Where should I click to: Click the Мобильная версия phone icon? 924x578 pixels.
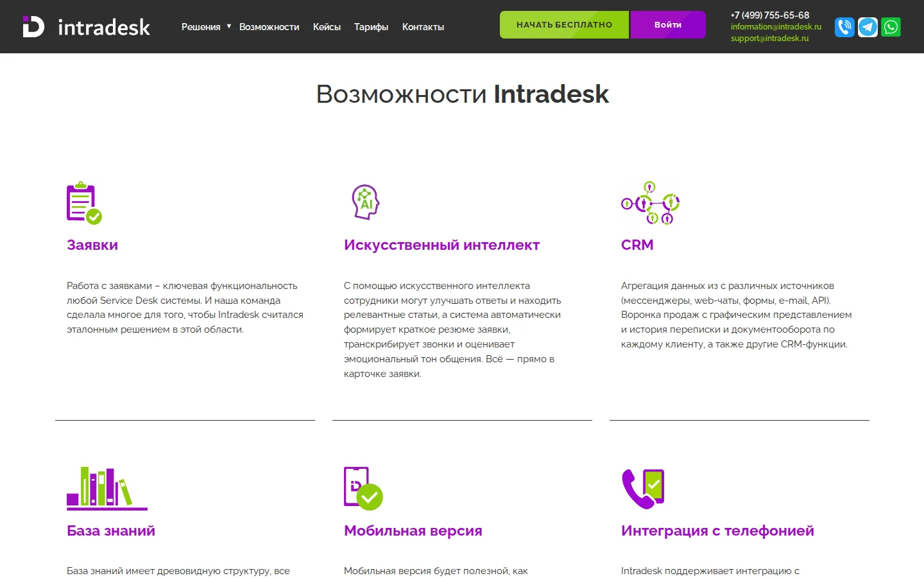363,488
